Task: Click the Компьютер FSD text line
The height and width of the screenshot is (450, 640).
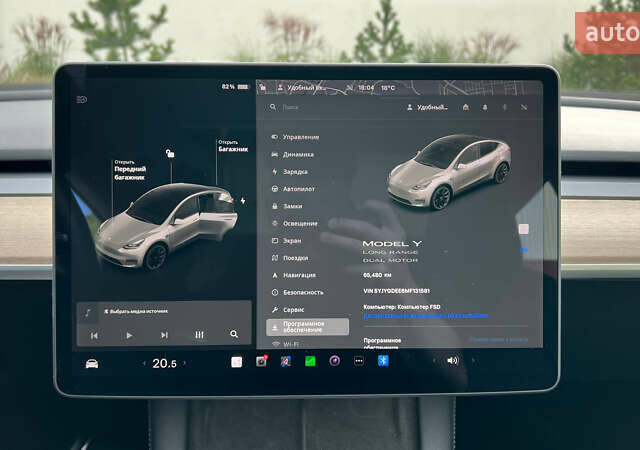Action: pos(402,307)
